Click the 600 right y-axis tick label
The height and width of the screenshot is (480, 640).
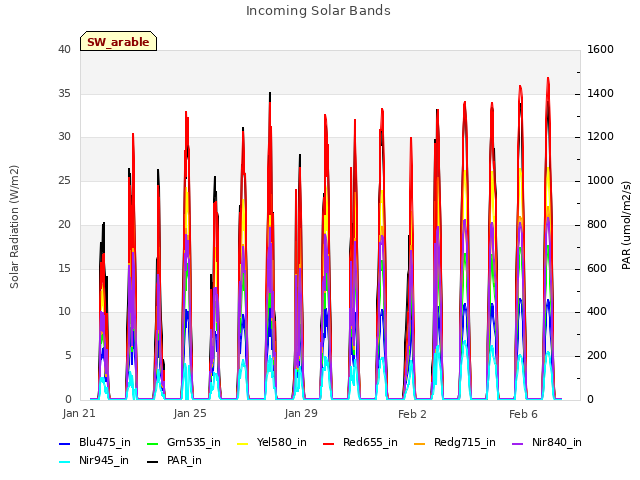597,268
